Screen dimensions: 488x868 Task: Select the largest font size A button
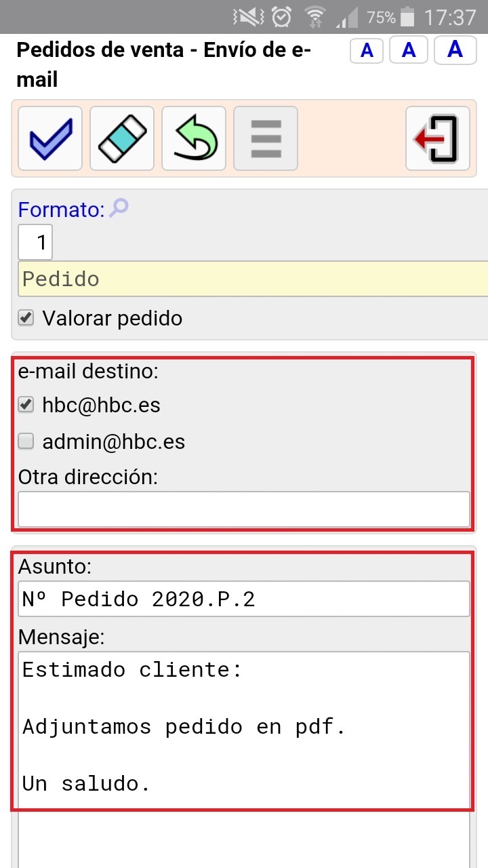(x=455, y=50)
